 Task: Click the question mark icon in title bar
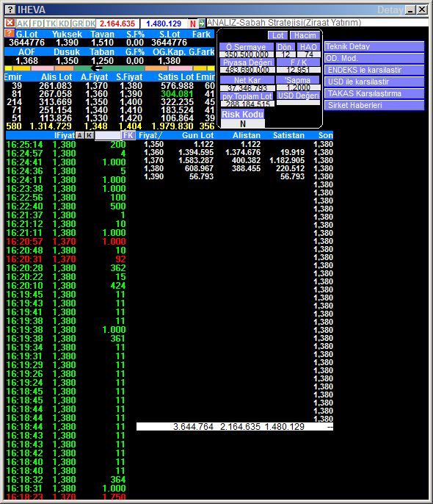click(10, 10)
